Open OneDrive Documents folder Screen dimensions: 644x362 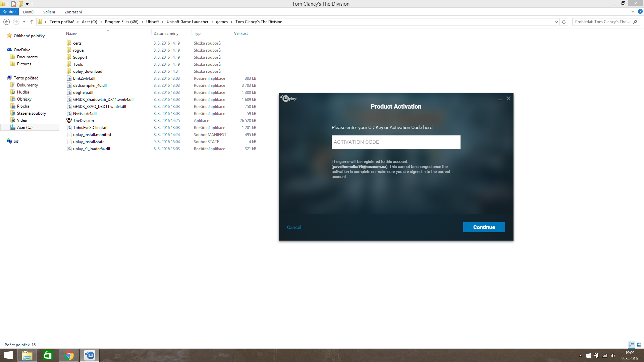pos(27,57)
